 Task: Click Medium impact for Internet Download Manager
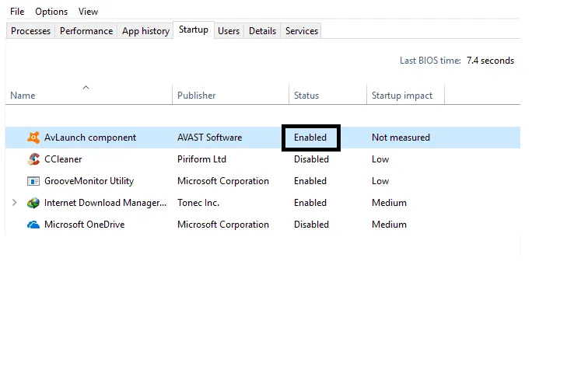[389, 203]
